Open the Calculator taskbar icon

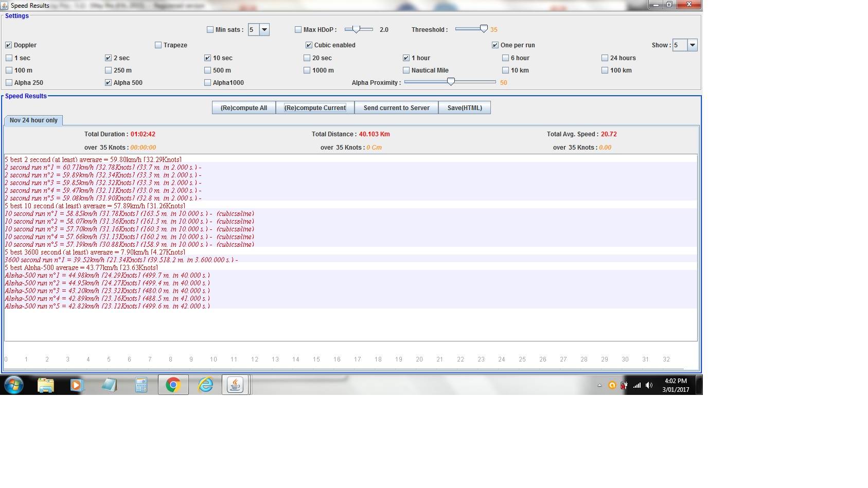141,385
